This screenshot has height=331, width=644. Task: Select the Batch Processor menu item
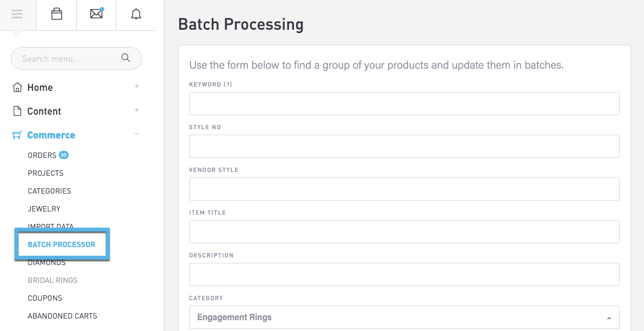point(62,244)
